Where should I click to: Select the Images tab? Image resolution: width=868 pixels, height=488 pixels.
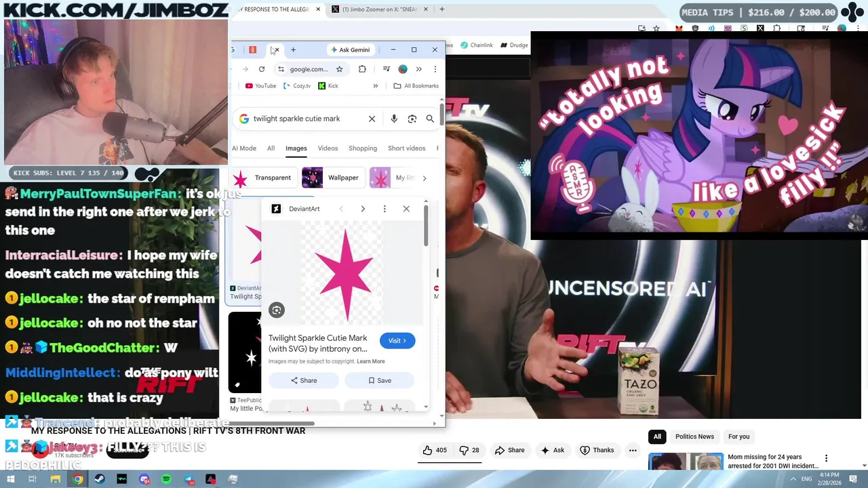click(x=296, y=148)
